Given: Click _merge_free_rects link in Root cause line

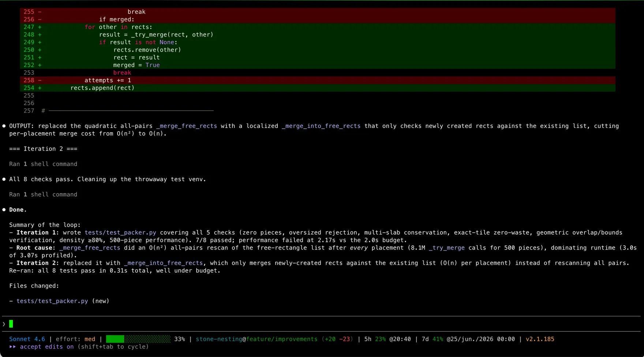Looking at the screenshot, I should 90,248.
